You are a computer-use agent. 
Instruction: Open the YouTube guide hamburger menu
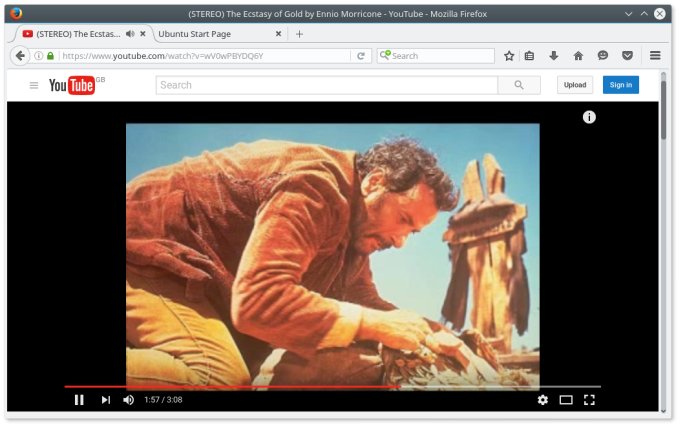pos(34,85)
